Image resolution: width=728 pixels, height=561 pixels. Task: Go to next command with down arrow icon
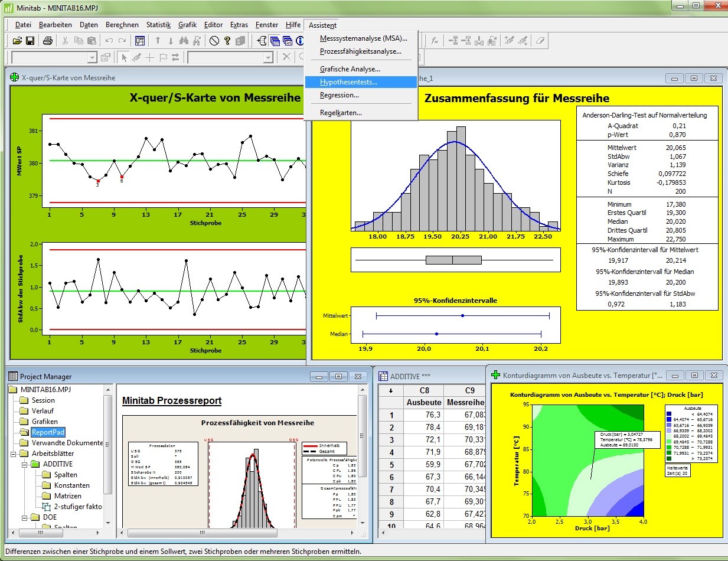pyautogui.click(x=171, y=41)
